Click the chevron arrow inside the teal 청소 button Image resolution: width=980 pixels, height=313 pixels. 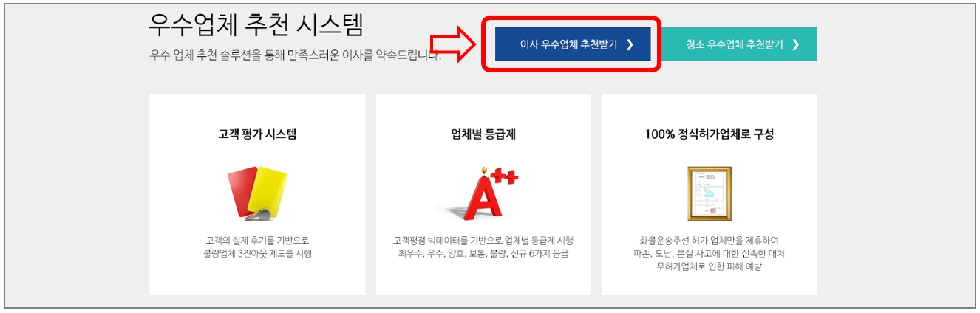click(x=795, y=44)
